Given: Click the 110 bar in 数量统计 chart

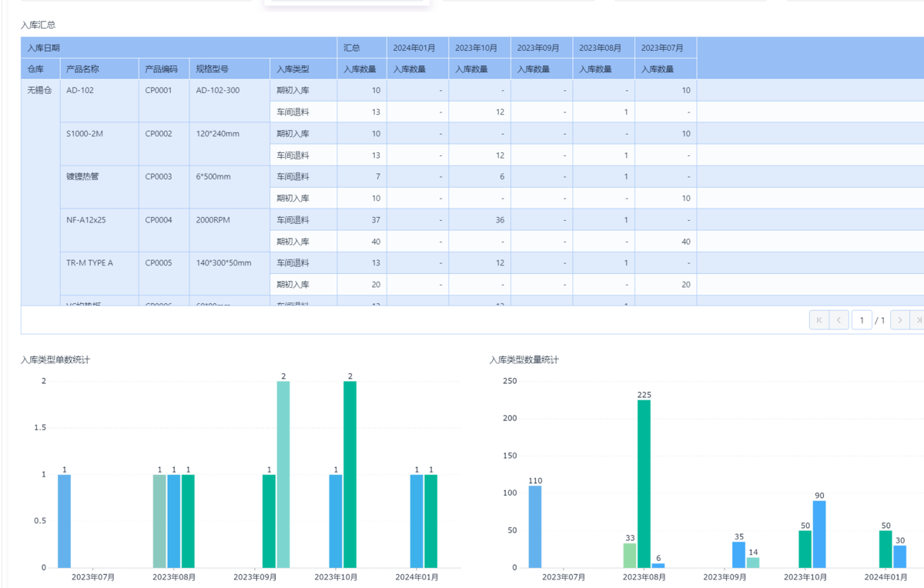Looking at the screenshot, I should point(535,527).
